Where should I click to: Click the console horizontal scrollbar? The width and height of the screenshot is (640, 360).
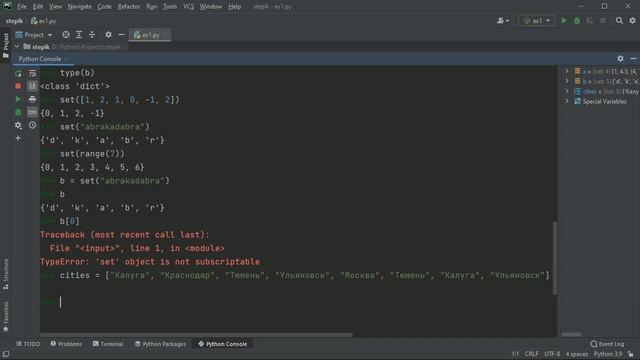point(196,335)
